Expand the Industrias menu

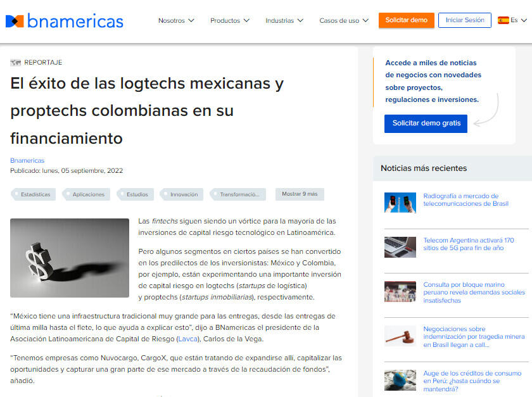click(284, 21)
